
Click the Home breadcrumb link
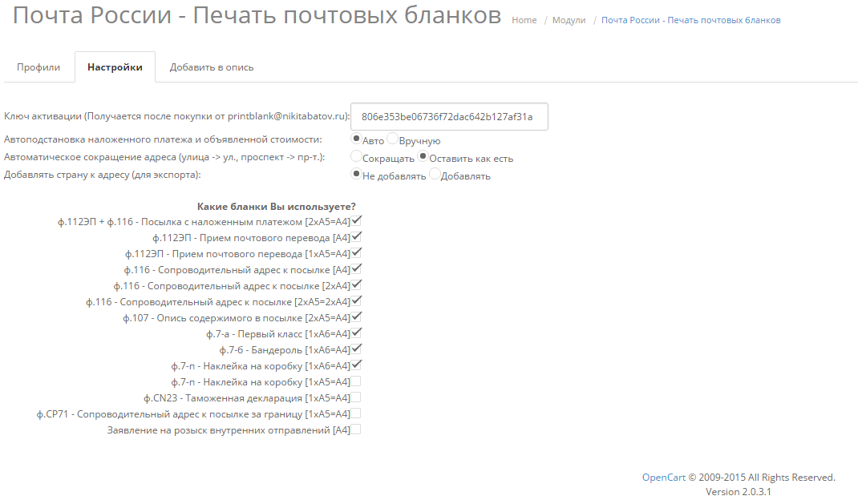tap(524, 20)
